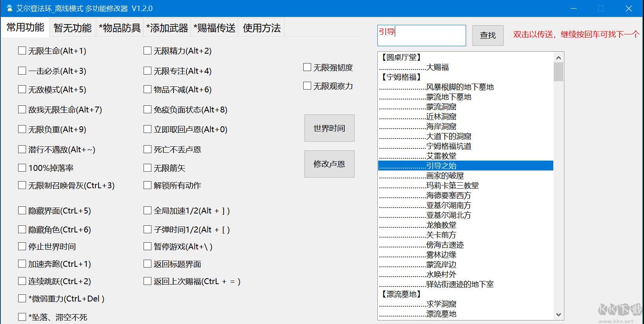Check 物品不减(Alt+6) box

(x=147, y=89)
